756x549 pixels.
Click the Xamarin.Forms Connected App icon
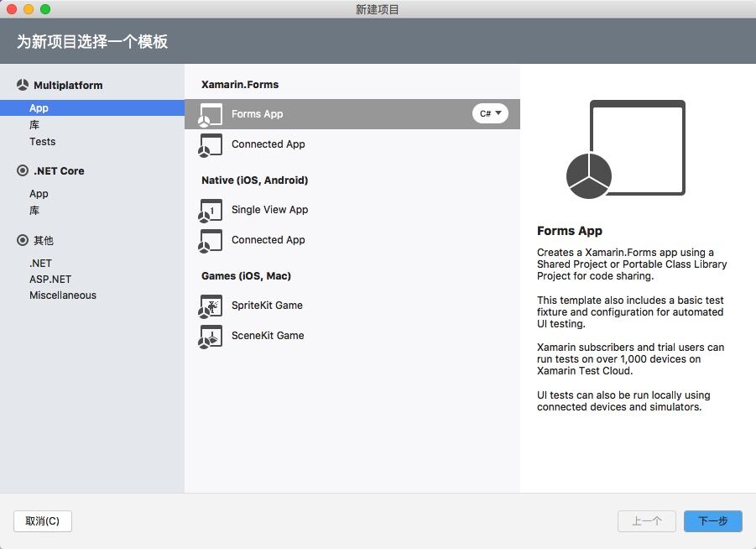211,145
